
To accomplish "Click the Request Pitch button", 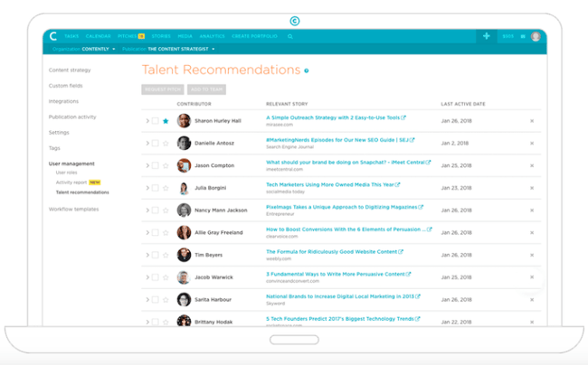I will (163, 89).
